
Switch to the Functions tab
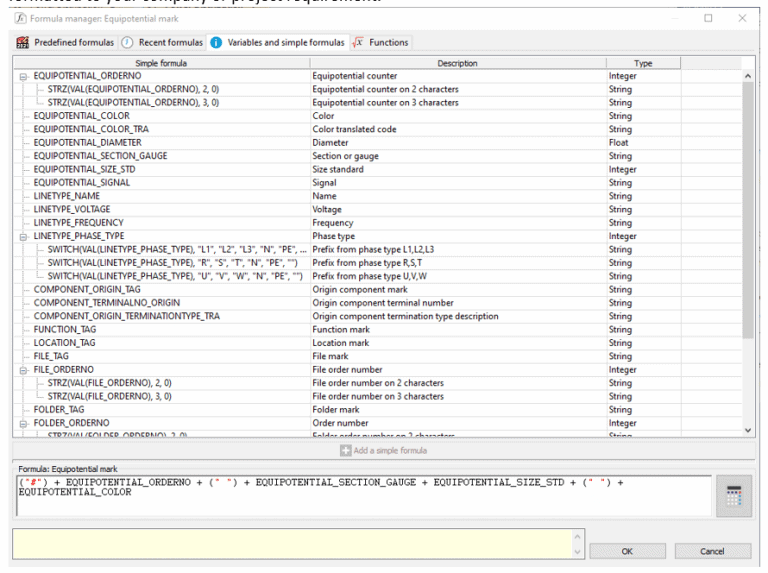coord(381,43)
